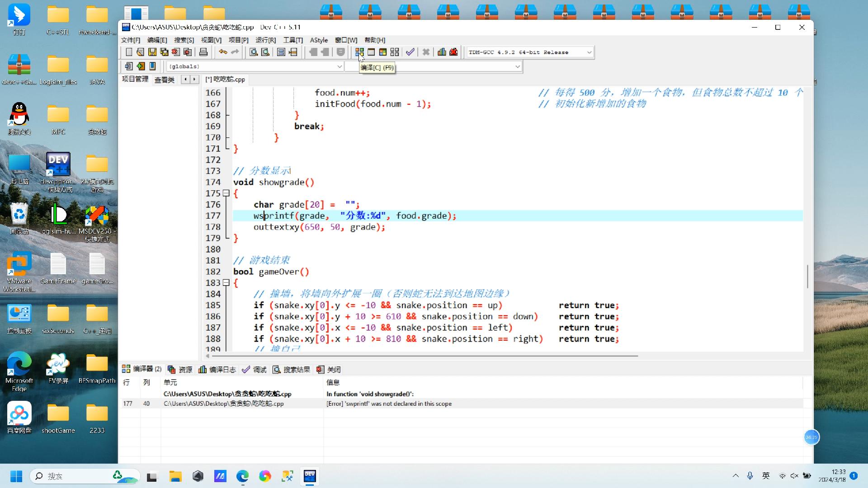The height and width of the screenshot is (488, 868).
Task: Open the 运行[R] menu
Action: [266, 40]
